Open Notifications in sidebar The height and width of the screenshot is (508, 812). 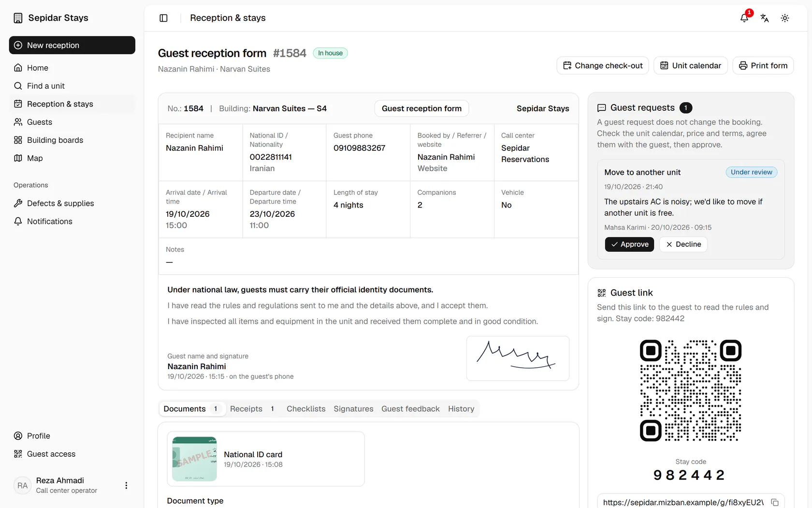click(x=72, y=221)
